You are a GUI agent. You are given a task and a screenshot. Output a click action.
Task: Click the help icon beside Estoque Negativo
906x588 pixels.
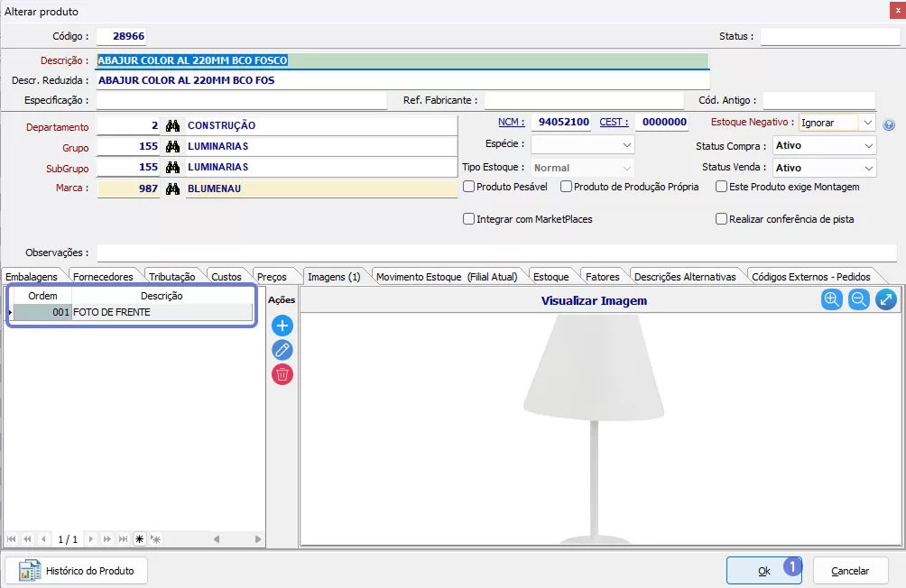click(x=889, y=124)
